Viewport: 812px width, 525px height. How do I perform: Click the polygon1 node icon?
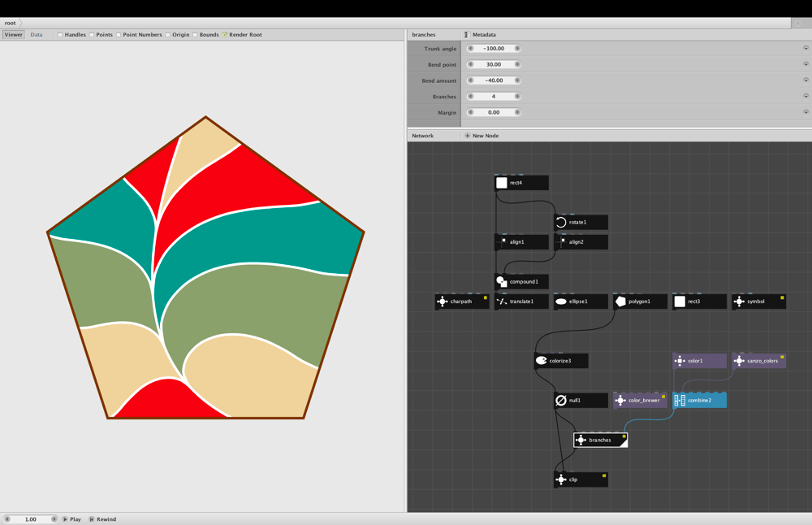tap(620, 302)
